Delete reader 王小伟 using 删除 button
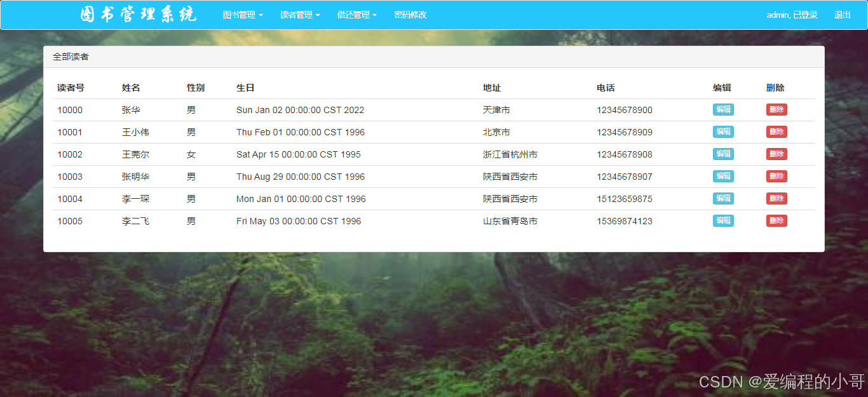The image size is (868, 397). tap(776, 131)
